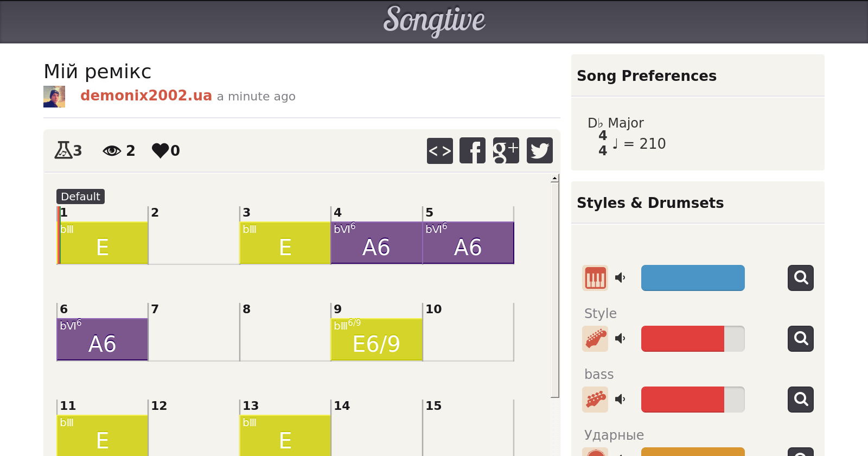Click the Style guitar instrument icon
868x456 pixels.
[595, 339]
